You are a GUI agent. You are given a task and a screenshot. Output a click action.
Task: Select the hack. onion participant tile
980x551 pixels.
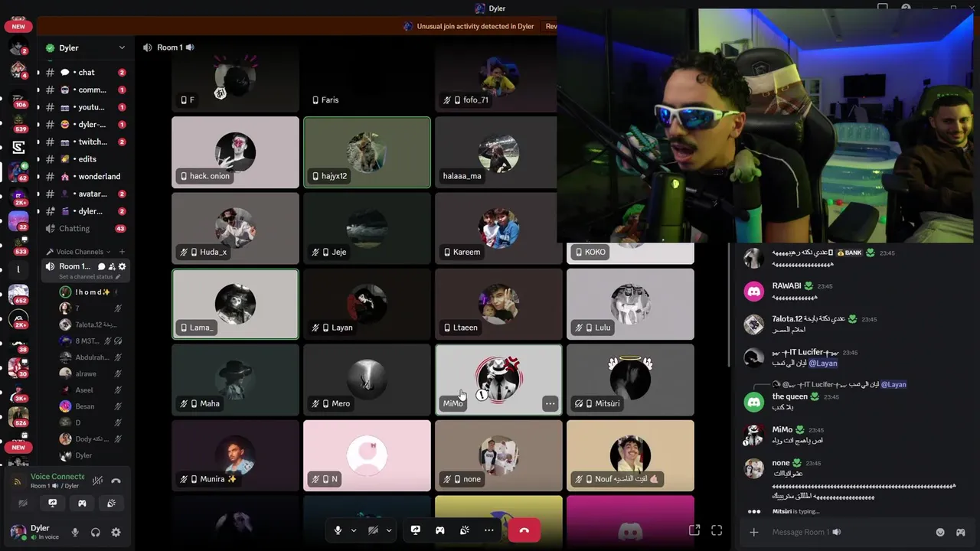tap(235, 152)
